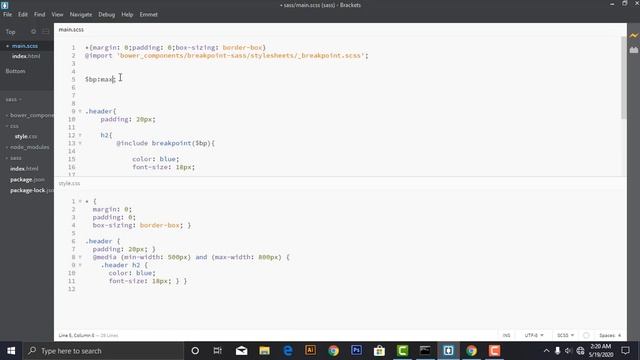Click the microphone tray icon
This screenshot has height=360, width=640.
[557, 351]
